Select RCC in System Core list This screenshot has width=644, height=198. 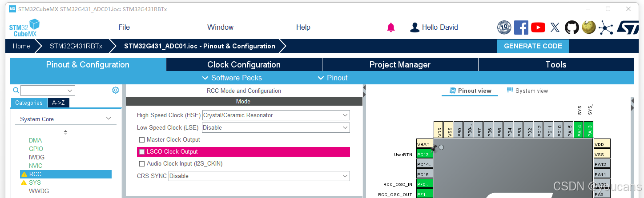(x=66, y=174)
